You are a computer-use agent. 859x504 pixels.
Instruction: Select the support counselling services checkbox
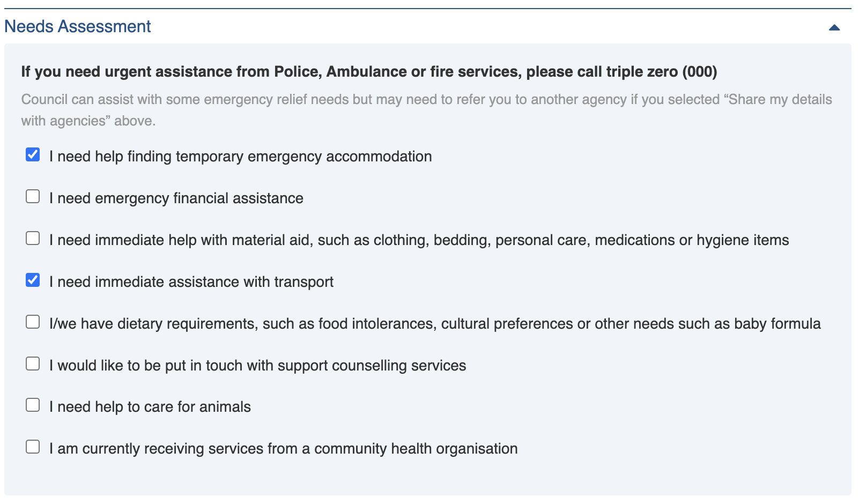(33, 364)
